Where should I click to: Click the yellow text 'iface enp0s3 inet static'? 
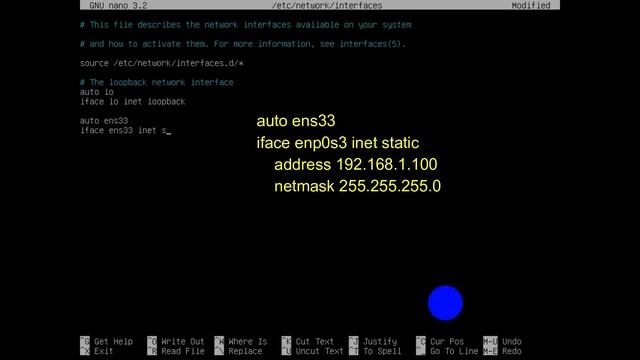click(338, 143)
